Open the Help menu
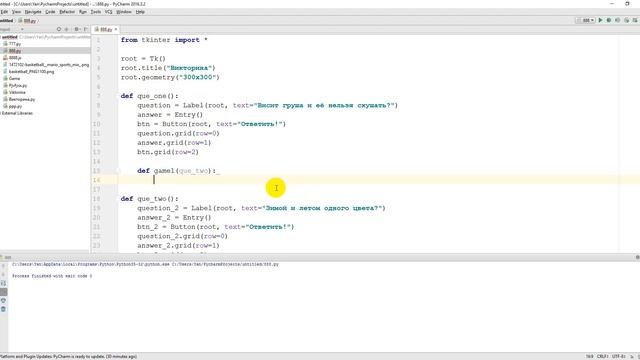This screenshot has width=640, height=360. coord(140,12)
